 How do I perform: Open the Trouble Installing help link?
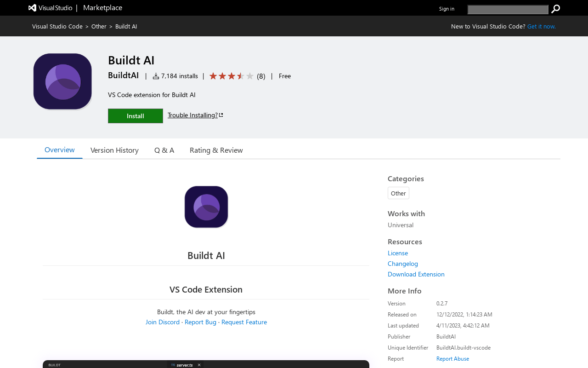pos(195,115)
